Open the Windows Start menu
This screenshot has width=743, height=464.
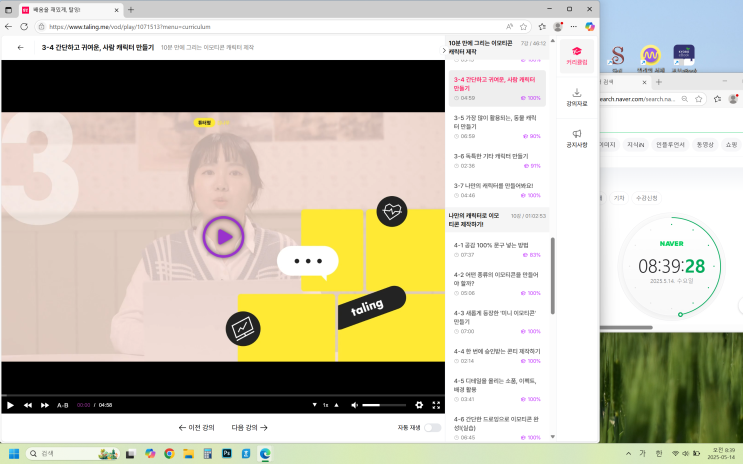point(14,454)
